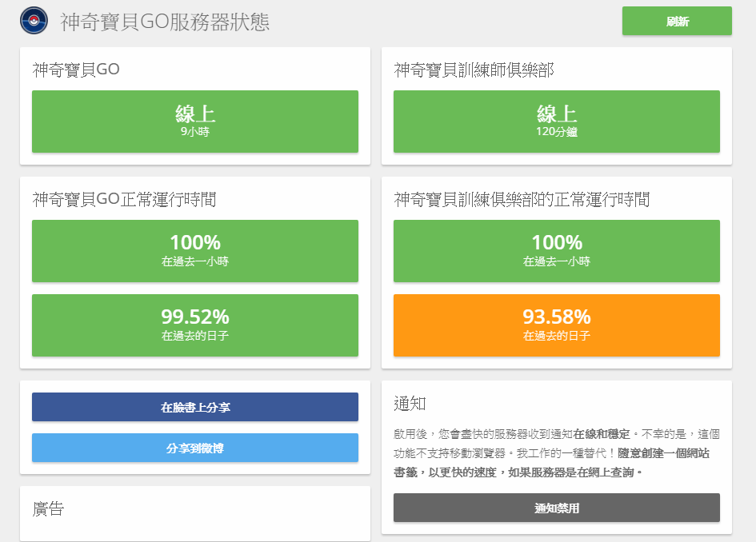
Task: Click 100% hourly uptime tile for 神奇寶貝GO
Action: coord(195,250)
